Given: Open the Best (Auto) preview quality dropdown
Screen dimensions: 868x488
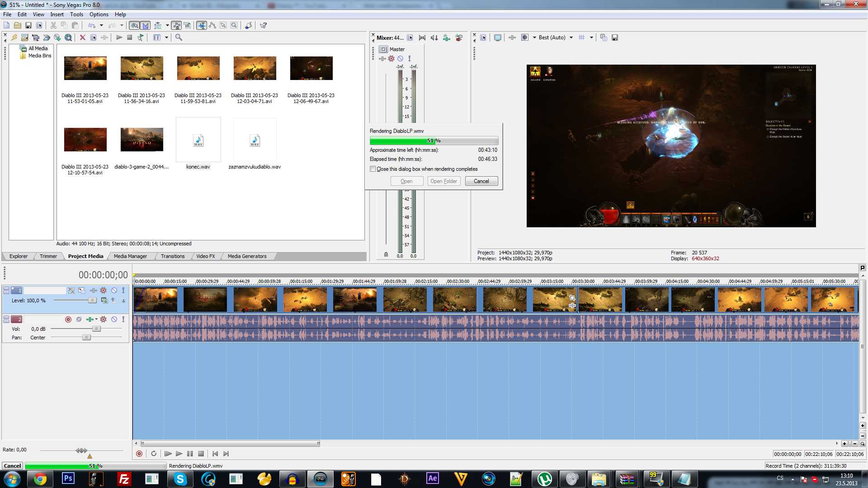Looking at the screenshot, I should (x=571, y=38).
